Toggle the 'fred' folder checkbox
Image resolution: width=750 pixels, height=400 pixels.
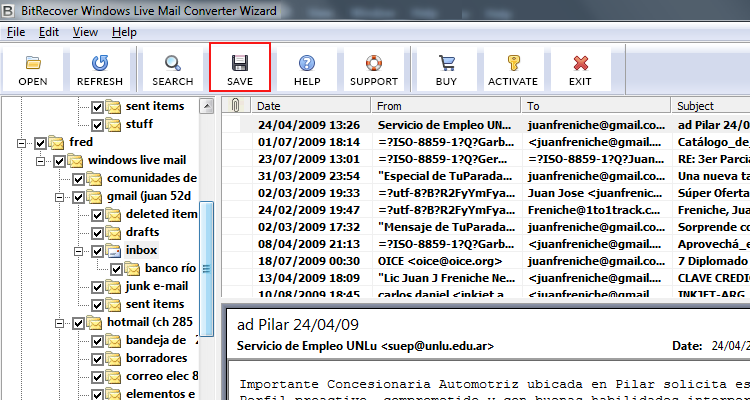[40, 143]
